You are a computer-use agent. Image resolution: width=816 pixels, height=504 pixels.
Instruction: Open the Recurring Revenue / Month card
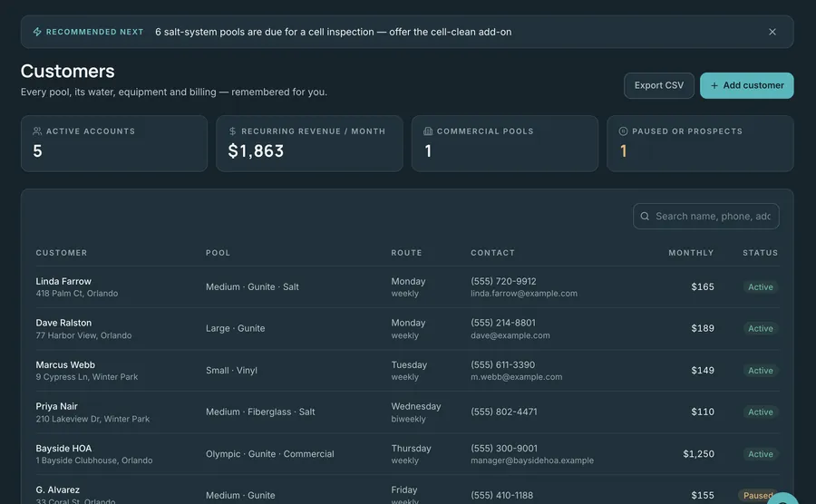coord(310,143)
